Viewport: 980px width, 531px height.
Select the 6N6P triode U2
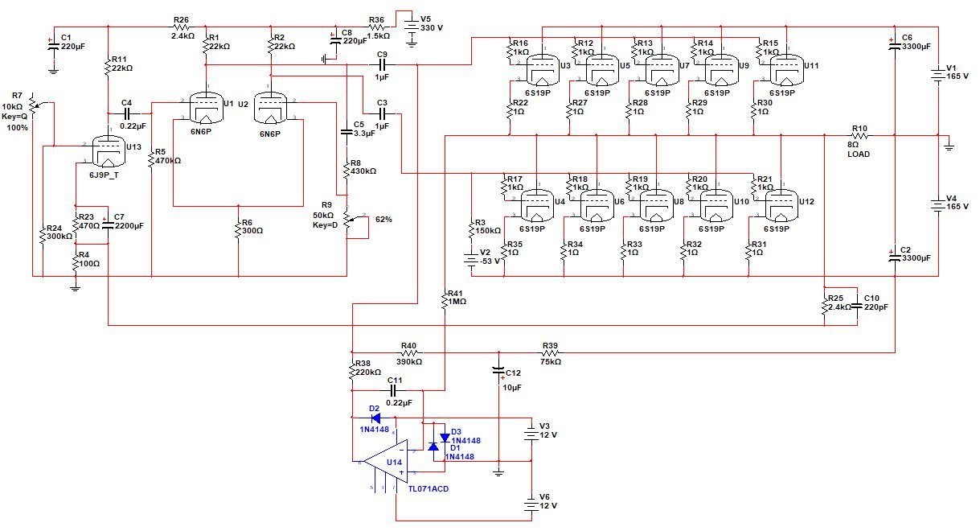[x=271, y=108]
